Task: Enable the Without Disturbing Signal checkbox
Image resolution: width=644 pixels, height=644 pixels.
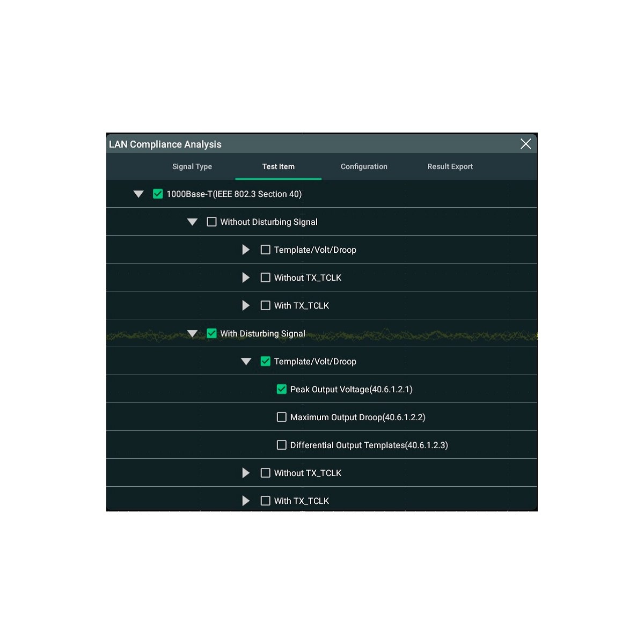Action: pos(211,222)
